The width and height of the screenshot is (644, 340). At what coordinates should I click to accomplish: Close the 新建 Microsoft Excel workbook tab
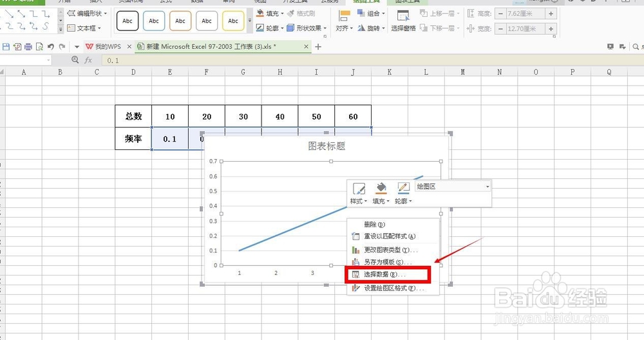point(306,47)
